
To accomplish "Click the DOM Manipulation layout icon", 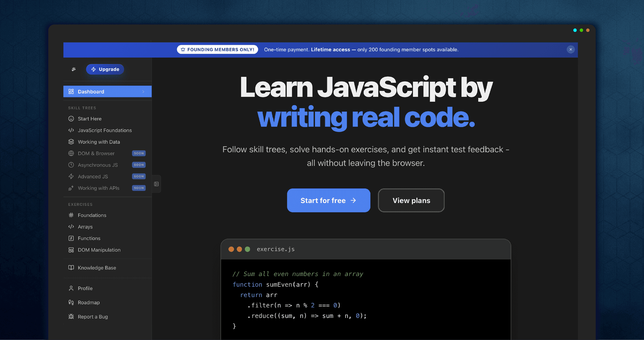I will click(71, 250).
